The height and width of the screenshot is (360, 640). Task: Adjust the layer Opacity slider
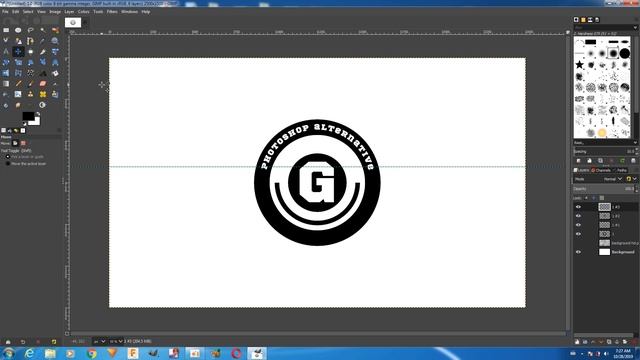tap(605, 189)
